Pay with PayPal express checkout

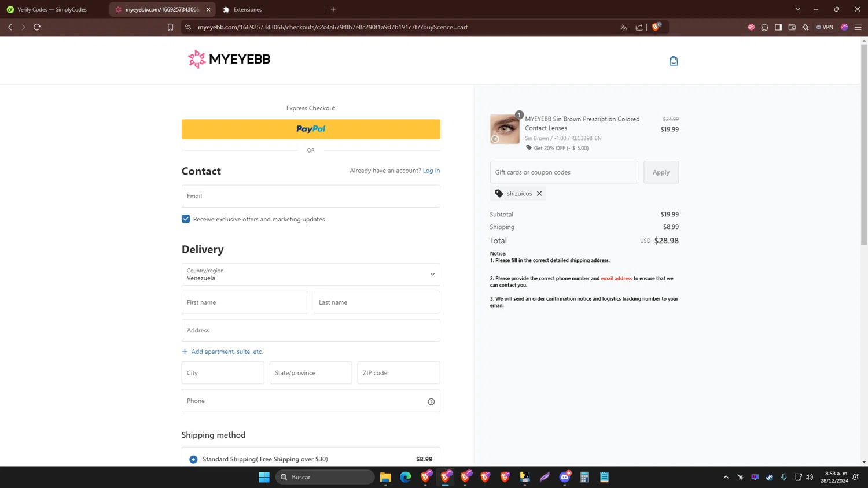pyautogui.click(x=311, y=129)
